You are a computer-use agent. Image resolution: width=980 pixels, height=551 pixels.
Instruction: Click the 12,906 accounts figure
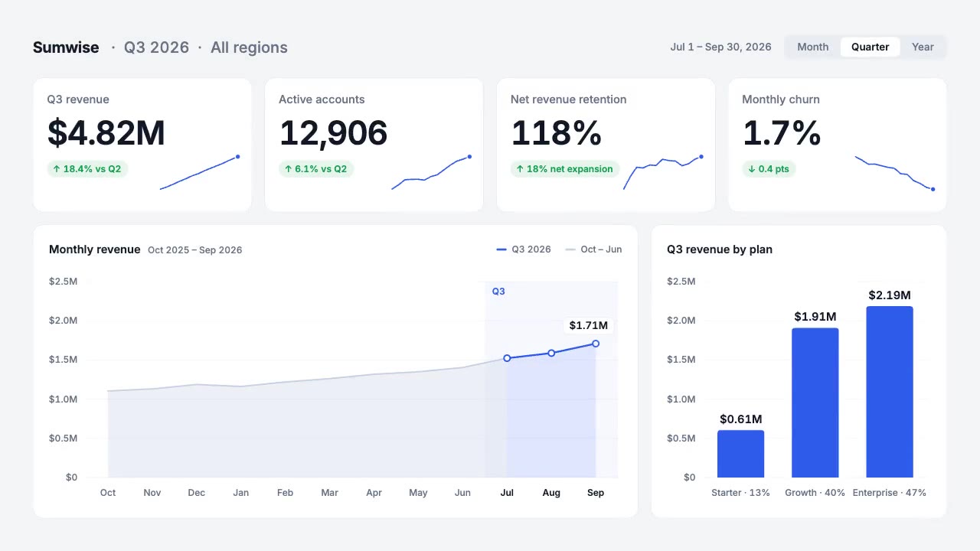pyautogui.click(x=333, y=133)
